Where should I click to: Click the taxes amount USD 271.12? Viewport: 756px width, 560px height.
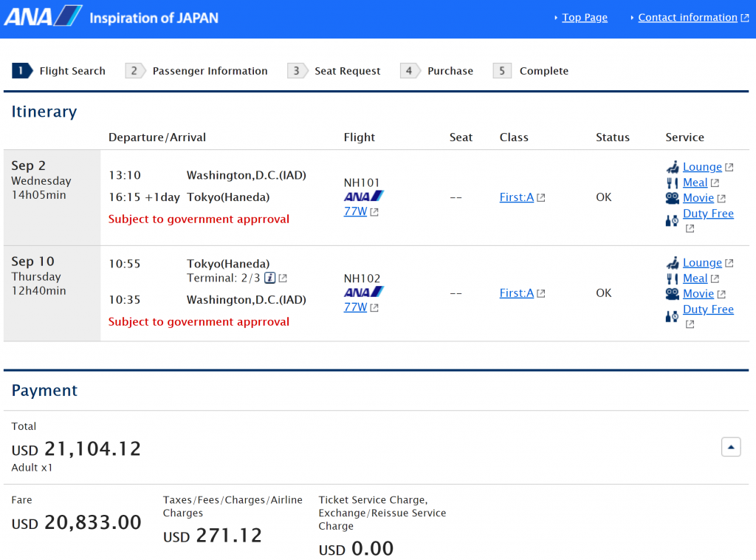point(213,536)
